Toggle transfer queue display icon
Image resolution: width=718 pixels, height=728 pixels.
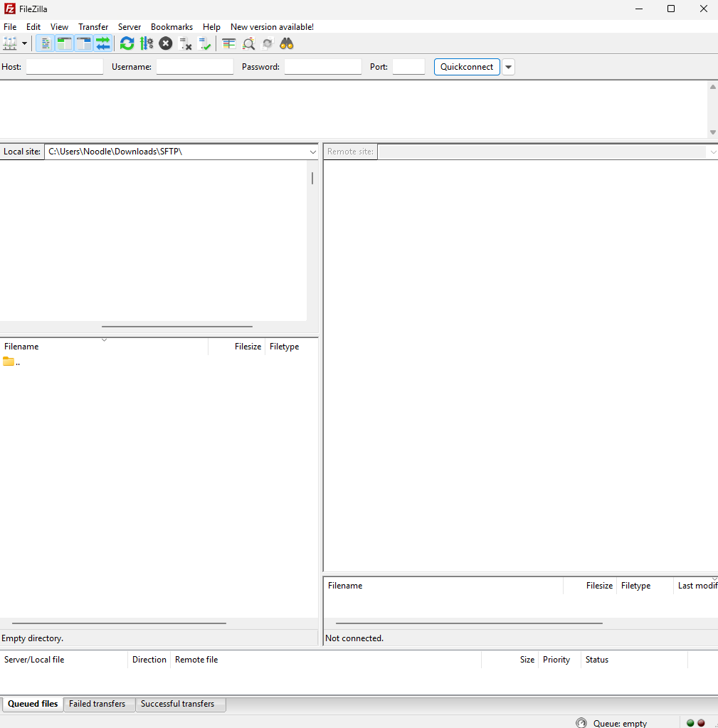point(103,43)
